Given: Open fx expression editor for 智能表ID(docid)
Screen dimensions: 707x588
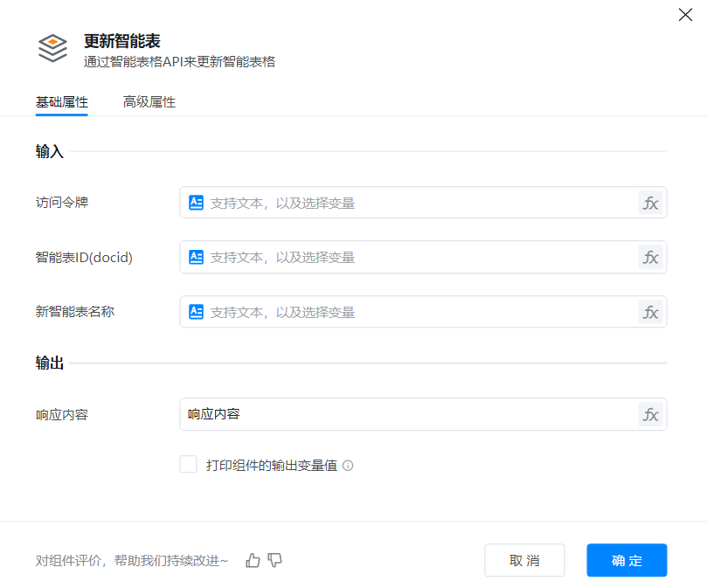Looking at the screenshot, I should click(650, 257).
